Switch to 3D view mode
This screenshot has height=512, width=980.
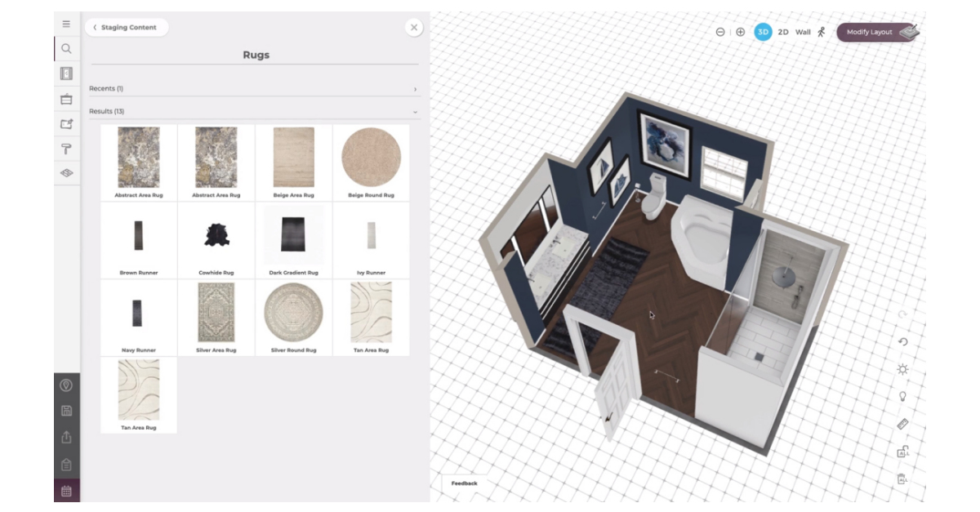tap(763, 32)
